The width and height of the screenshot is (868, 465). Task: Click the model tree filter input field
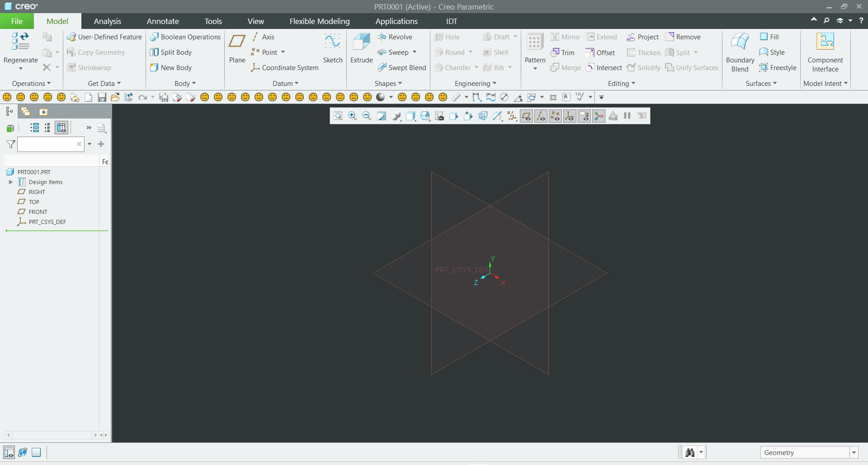tap(51, 144)
